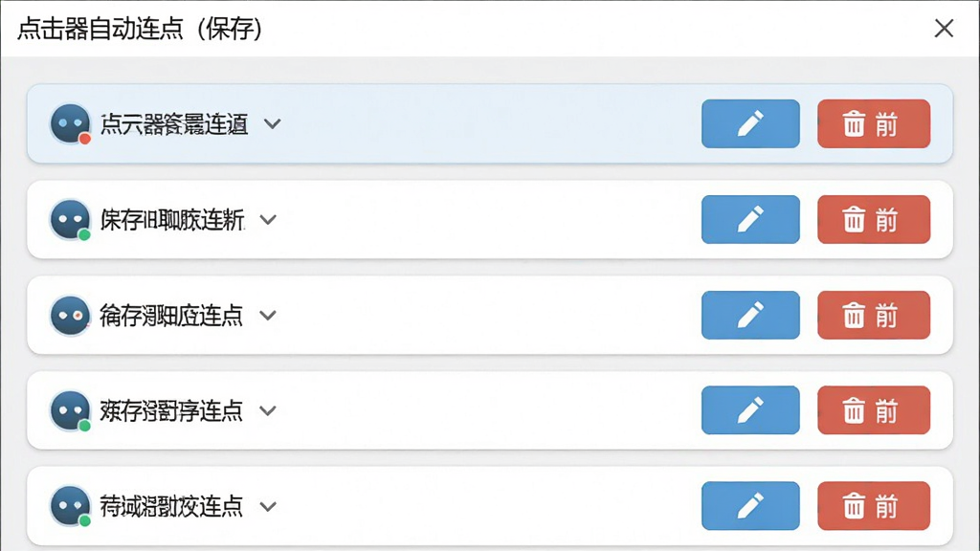Click the second row's robot avatar icon

70,219
